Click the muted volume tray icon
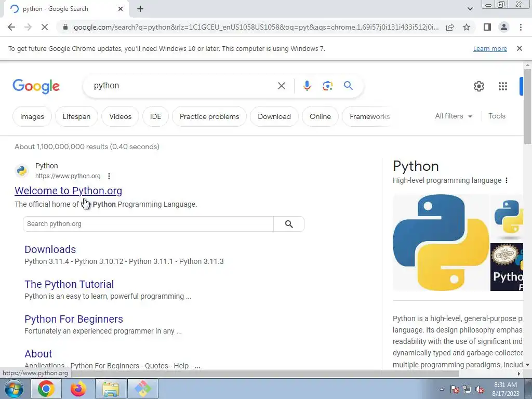 click(x=480, y=389)
